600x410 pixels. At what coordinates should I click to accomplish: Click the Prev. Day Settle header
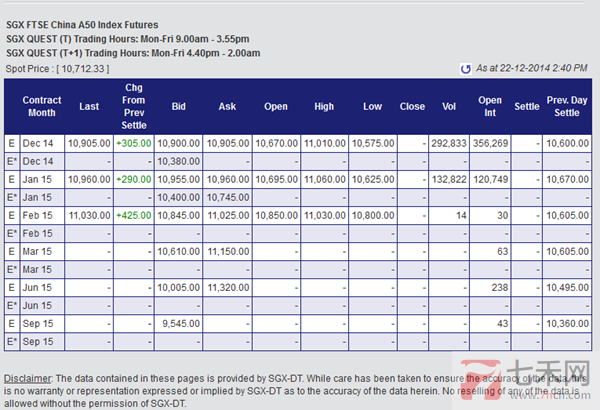coord(567,106)
